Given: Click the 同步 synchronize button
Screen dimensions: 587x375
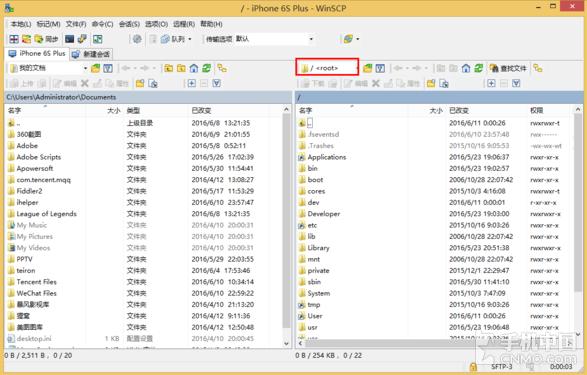Looking at the screenshot, I should pyautogui.click(x=47, y=39).
